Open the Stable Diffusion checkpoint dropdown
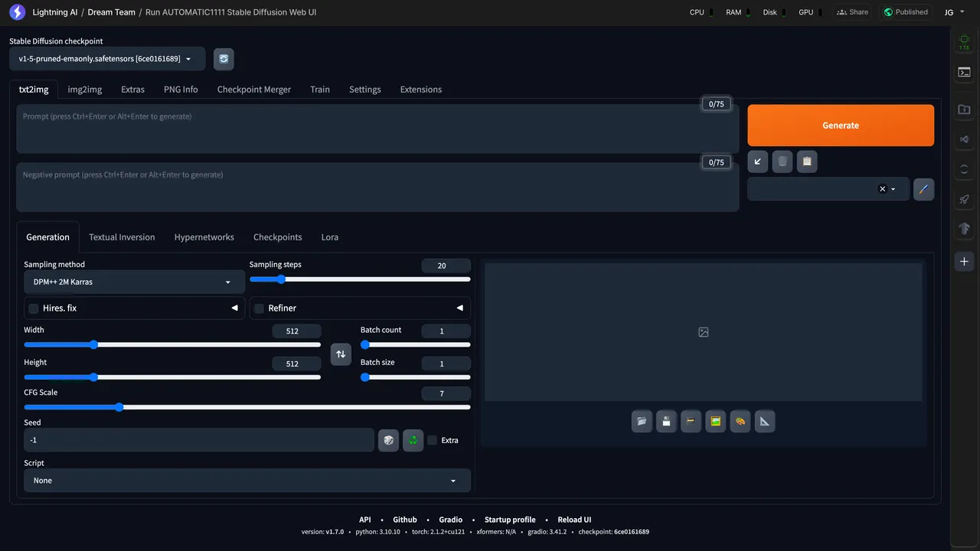Screen dimensions: 980x551 click(x=107, y=59)
